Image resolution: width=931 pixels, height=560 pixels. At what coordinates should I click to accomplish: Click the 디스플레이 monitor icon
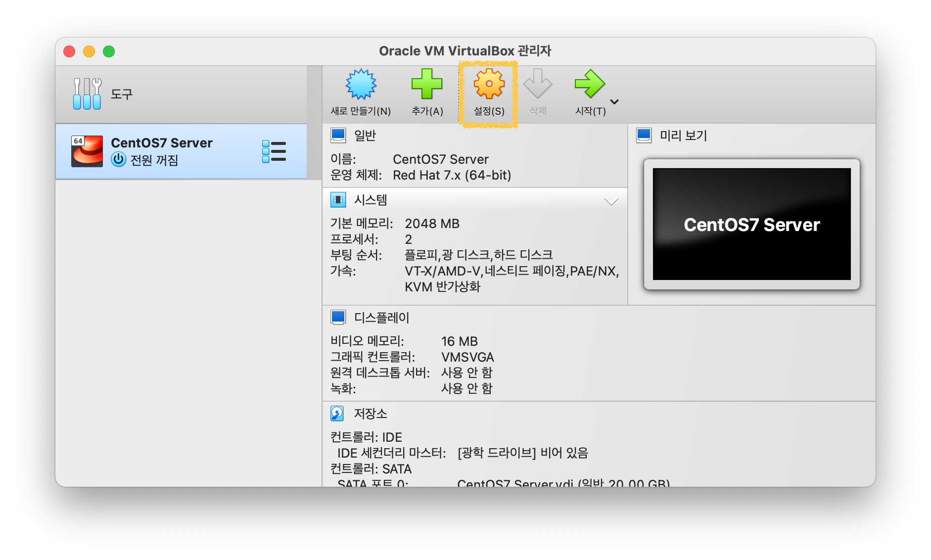point(338,318)
